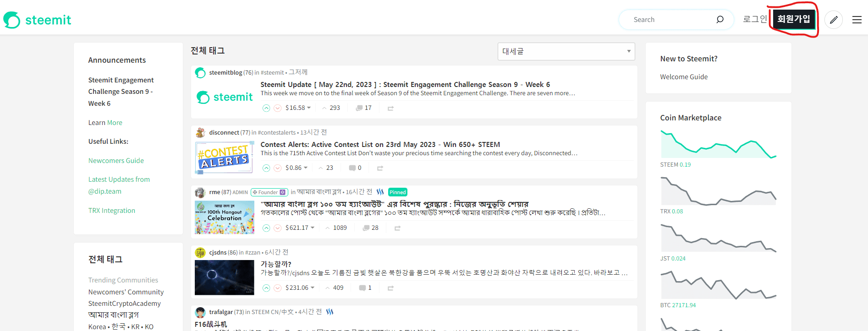Resteem the Contest Alerts post
868x331 pixels.
[380, 168]
